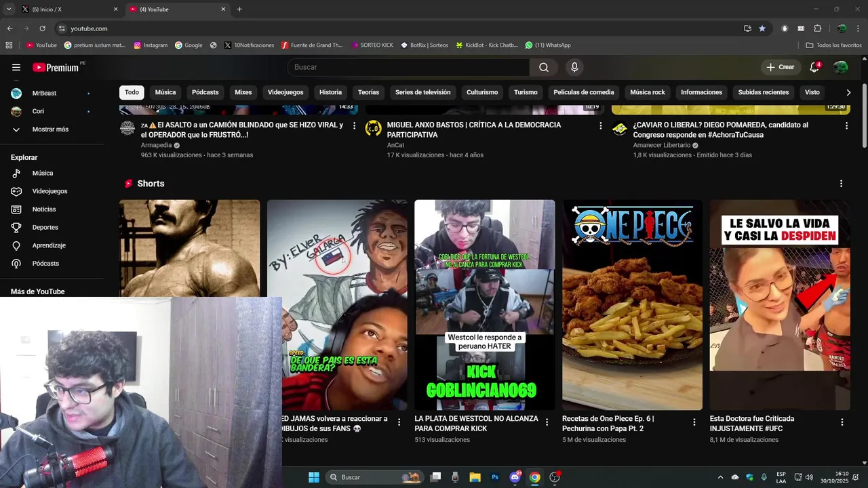
Task: Open the notifications bell
Action: coord(814,67)
